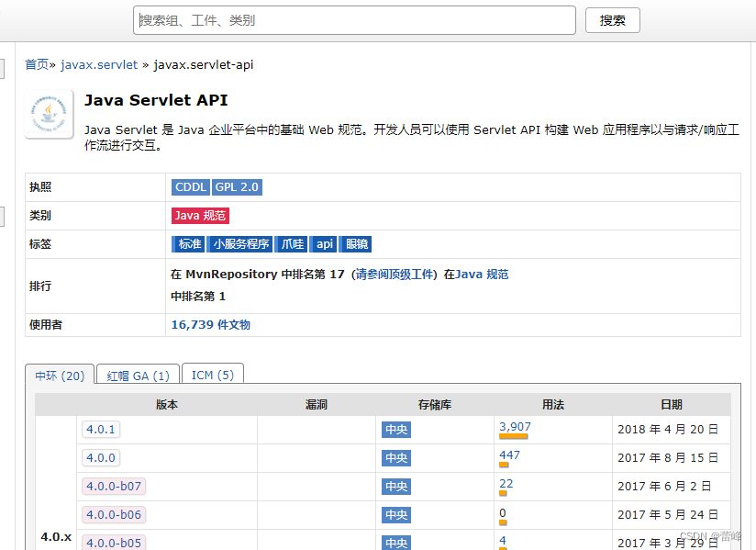This screenshot has width=756, height=550.
Task: Click the 小服务程序 tag badge
Action: coord(240,244)
